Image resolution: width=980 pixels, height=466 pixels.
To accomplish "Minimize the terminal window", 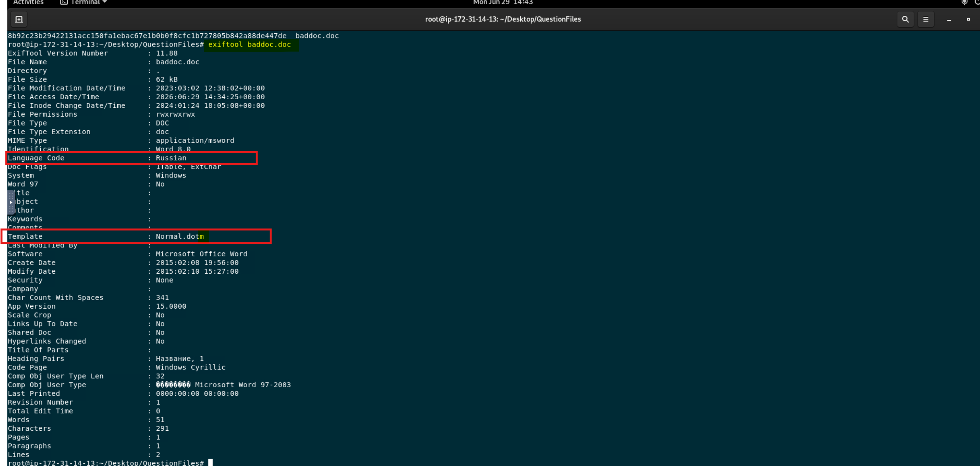I will coord(949,19).
